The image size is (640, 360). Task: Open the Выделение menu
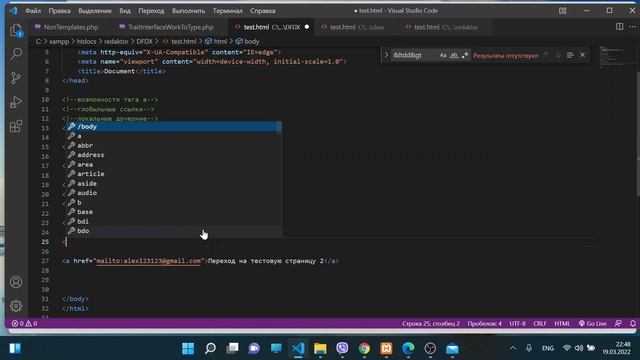(95, 11)
